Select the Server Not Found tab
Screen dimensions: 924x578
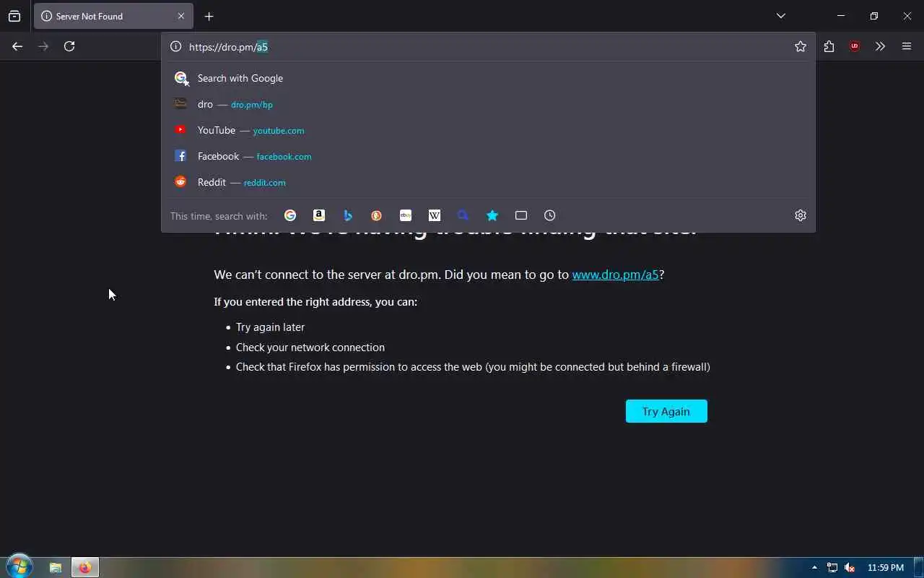113,16
